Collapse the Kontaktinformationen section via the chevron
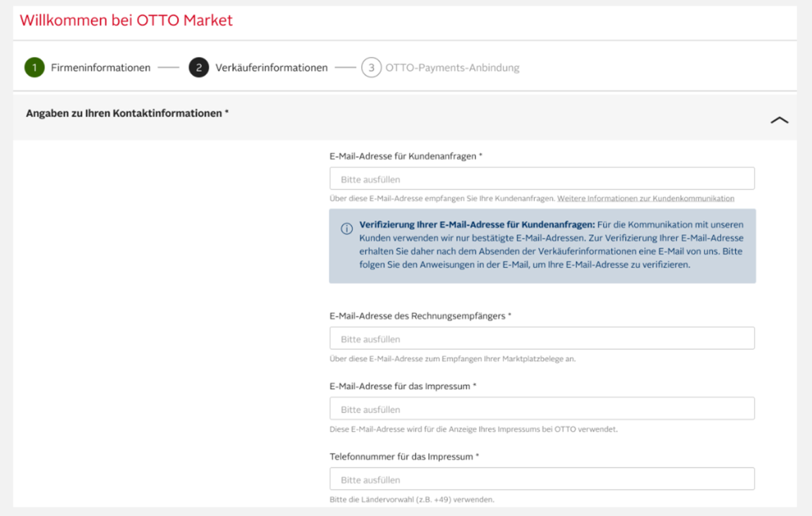This screenshot has height=516, width=812. click(780, 120)
